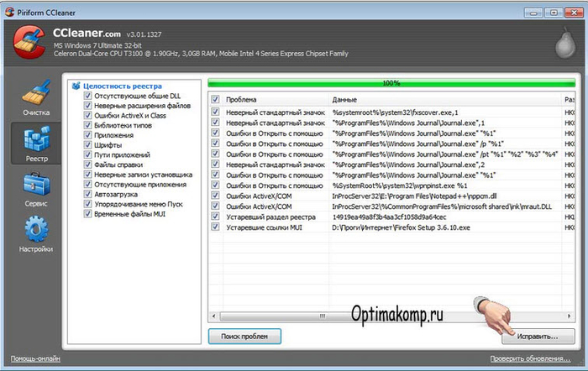This screenshot has width=588, height=371.
Task: Select the 14919ea49a8f3b4aa3cf1058d9a64cec entry
Action: point(389,217)
